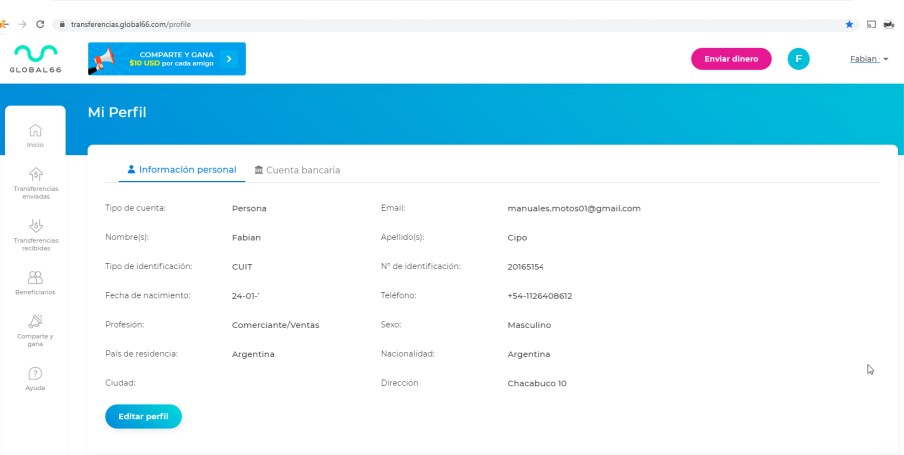Screen dimensions: 904x455
Task: Select the Información personal tab
Action: pyautogui.click(x=182, y=170)
